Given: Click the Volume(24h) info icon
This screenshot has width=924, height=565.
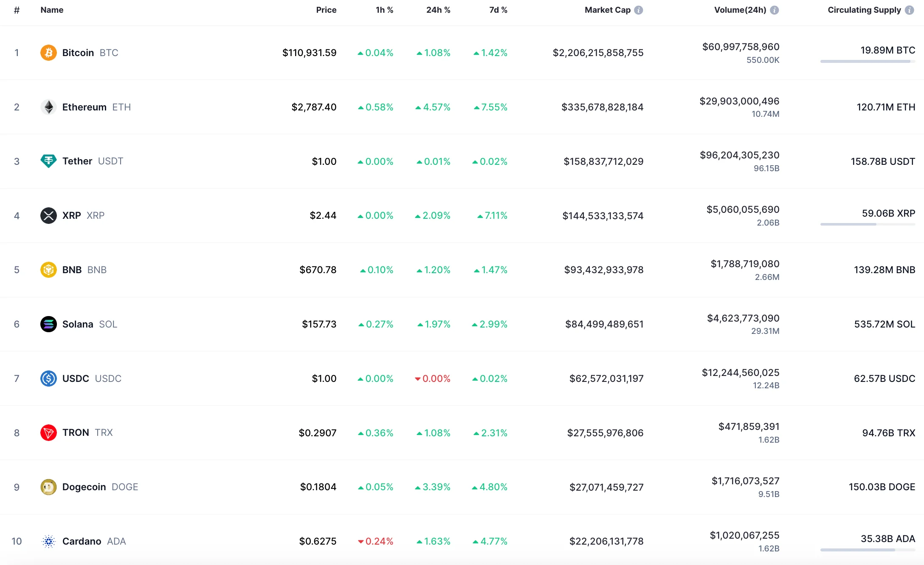Looking at the screenshot, I should [774, 10].
